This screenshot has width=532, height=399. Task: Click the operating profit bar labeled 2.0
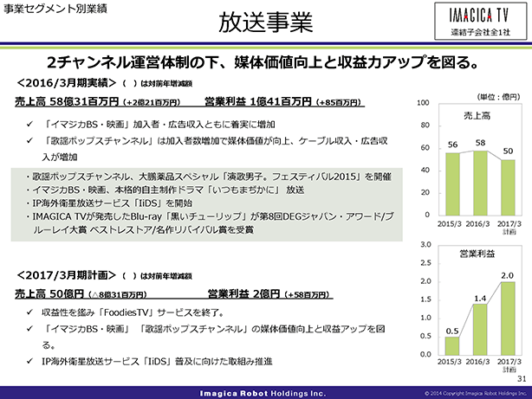(508, 319)
